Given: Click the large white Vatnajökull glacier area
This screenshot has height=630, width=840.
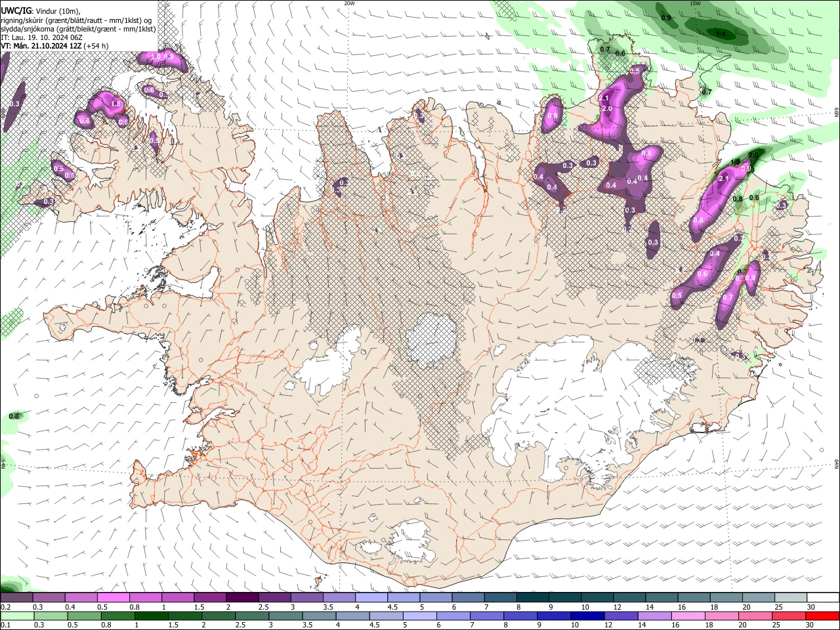Looking at the screenshot, I should pyautogui.click(x=584, y=400).
